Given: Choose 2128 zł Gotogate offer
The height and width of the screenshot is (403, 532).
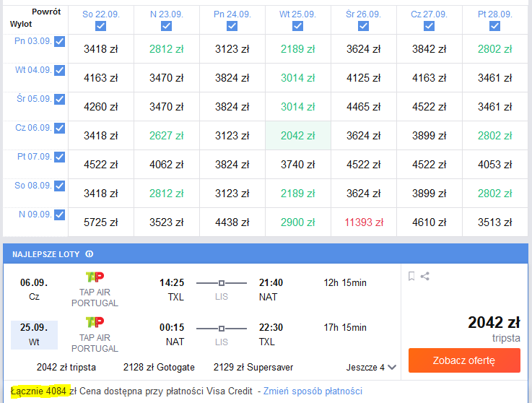Looking at the screenshot, I should 159,368.
